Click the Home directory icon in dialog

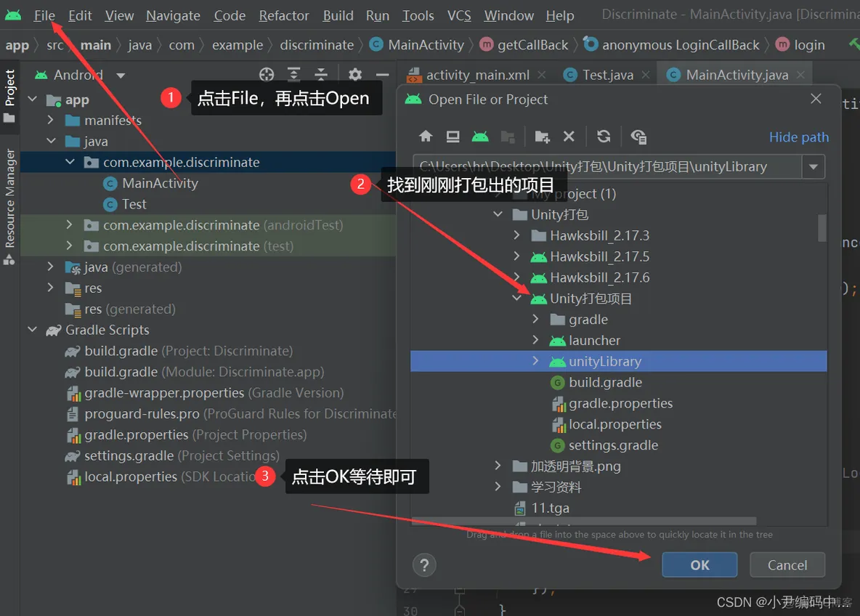pos(426,137)
